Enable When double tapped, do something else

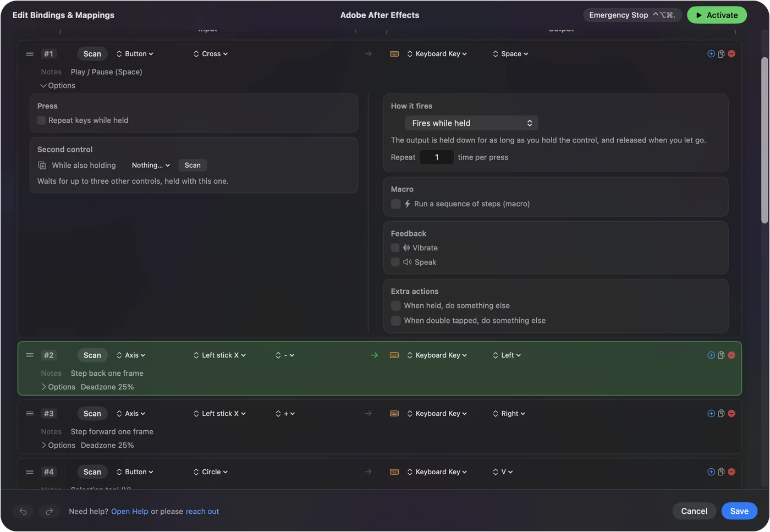coord(395,321)
